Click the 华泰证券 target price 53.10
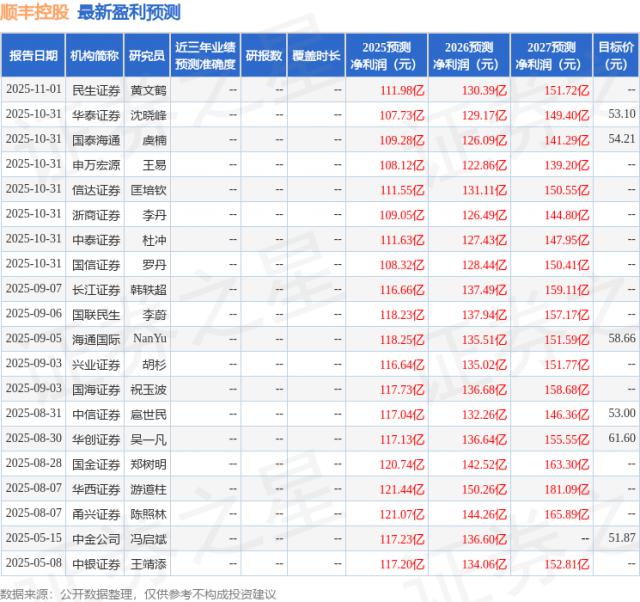Viewport: 640px width, 602px height. click(619, 114)
